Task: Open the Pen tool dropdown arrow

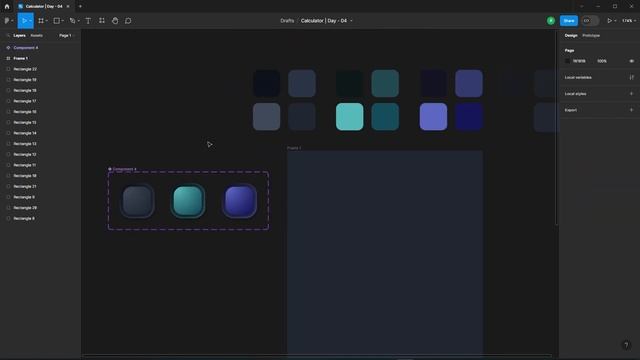Action: click(x=78, y=21)
